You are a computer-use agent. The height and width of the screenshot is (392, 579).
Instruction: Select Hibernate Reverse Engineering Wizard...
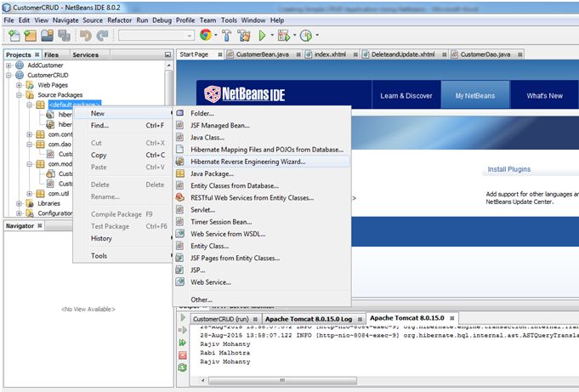262,162
